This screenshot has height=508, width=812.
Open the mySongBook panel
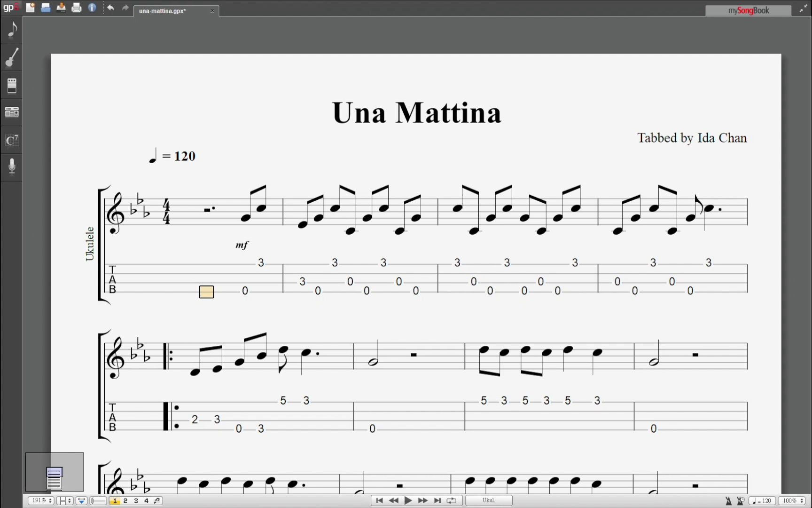point(748,10)
